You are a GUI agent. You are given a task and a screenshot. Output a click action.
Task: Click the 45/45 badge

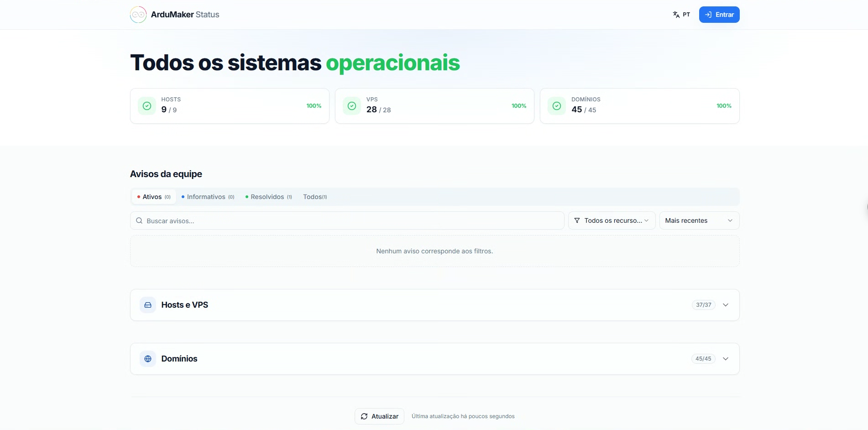703,359
